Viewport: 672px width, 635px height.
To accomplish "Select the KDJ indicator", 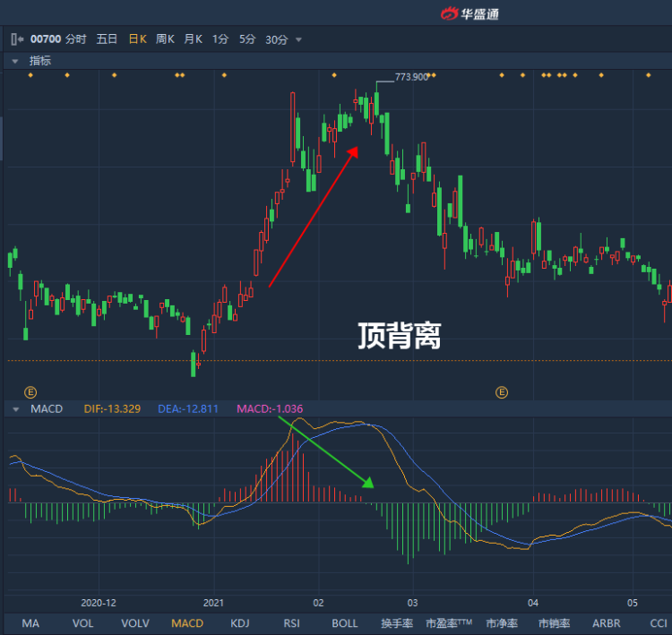I will [240, 623].
